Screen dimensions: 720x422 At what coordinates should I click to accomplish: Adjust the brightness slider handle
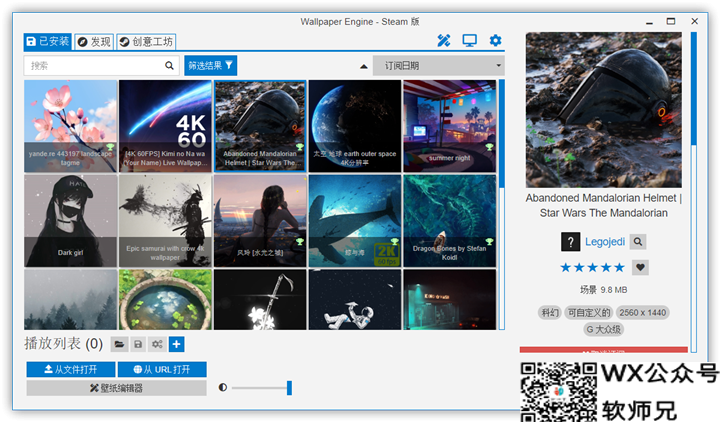click(289, 388)
